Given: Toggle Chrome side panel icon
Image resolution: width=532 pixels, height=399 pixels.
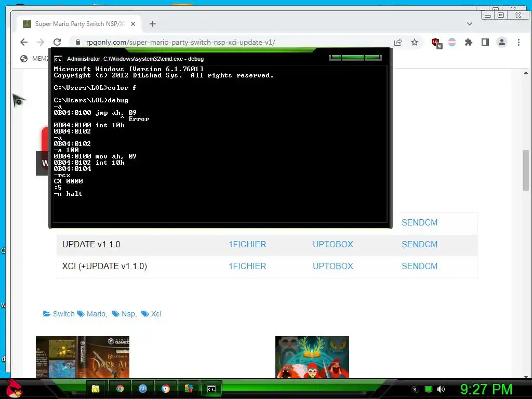Looking at the screenshot, I should [485, 42].
